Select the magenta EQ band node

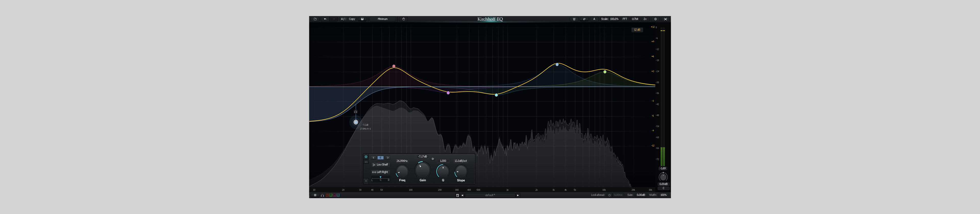[448, 92]
